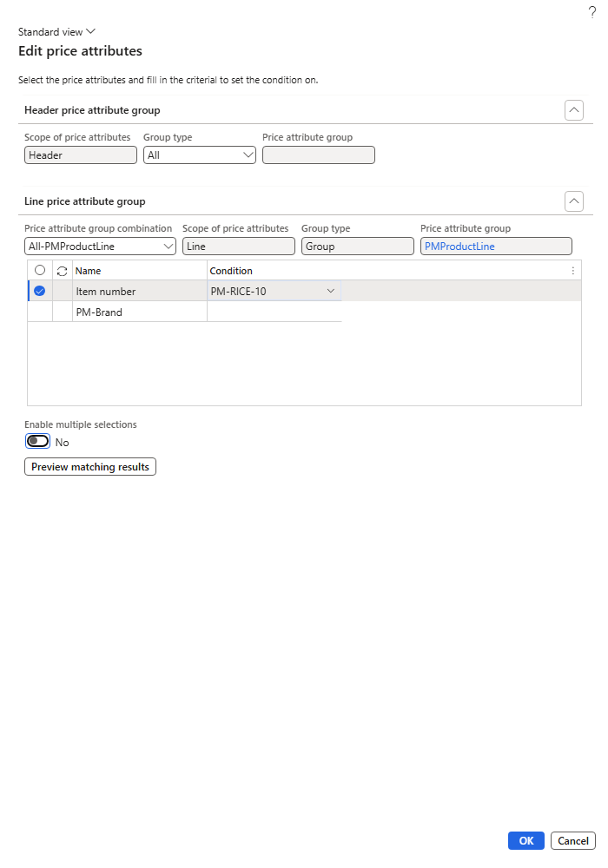Follow the PMProductLine link
The width and height of the screenshot is (608, 868).
point(459,247)
